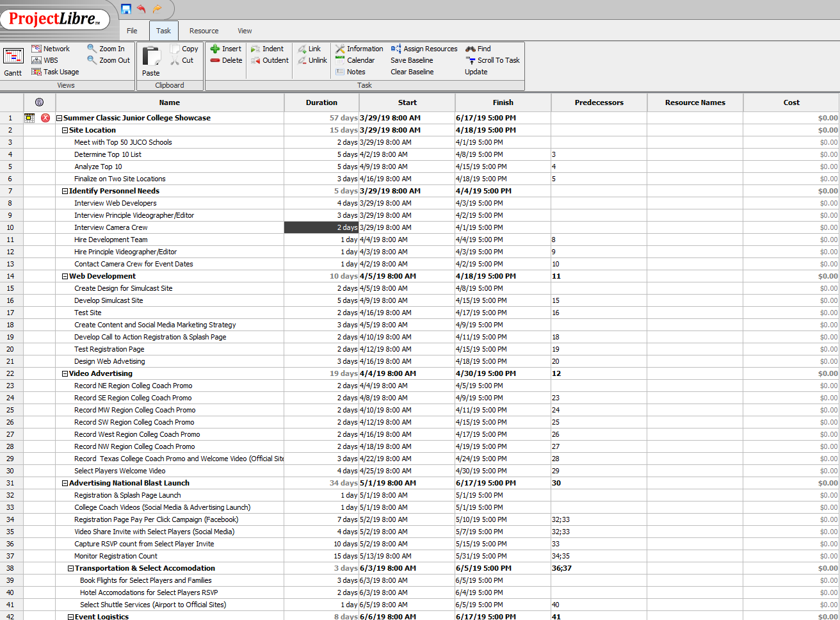
Task: Click predecessors cell '32;33' of Facebook campaign row
Action: pos(599,519)
